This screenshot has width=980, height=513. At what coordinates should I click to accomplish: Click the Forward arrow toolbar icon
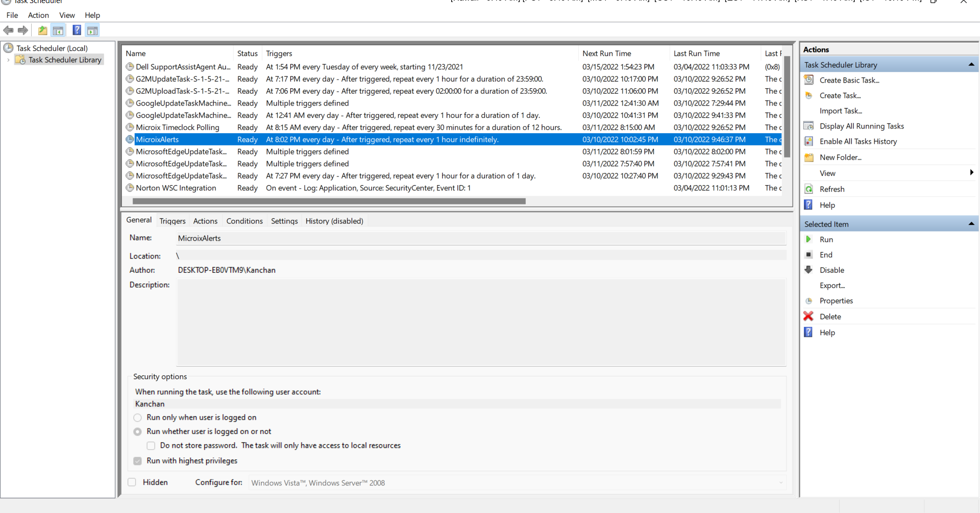click(x=23, y=31)
